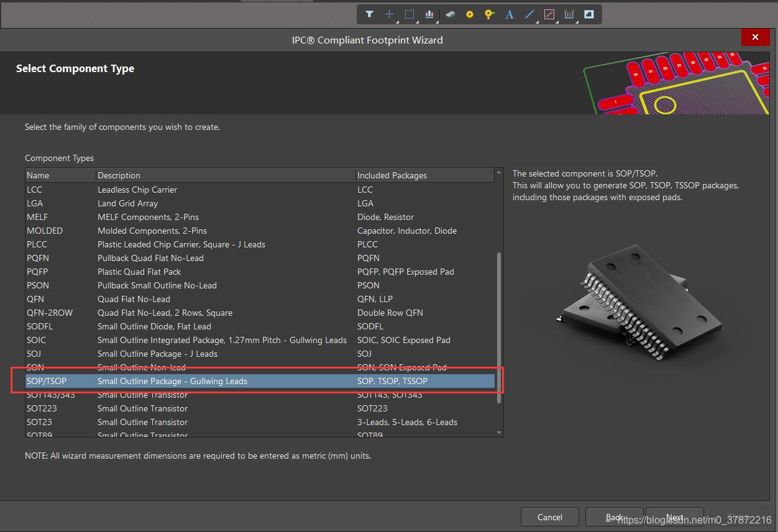Click 'Double Row QFN' packages cell

pyautogui.click(x=390, y=313)
